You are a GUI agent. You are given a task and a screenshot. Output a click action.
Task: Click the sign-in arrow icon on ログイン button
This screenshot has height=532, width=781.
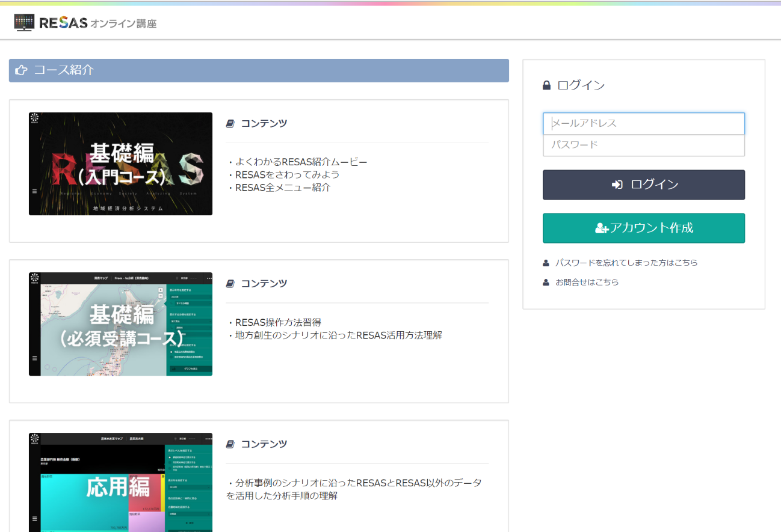(x=617, y=185)
